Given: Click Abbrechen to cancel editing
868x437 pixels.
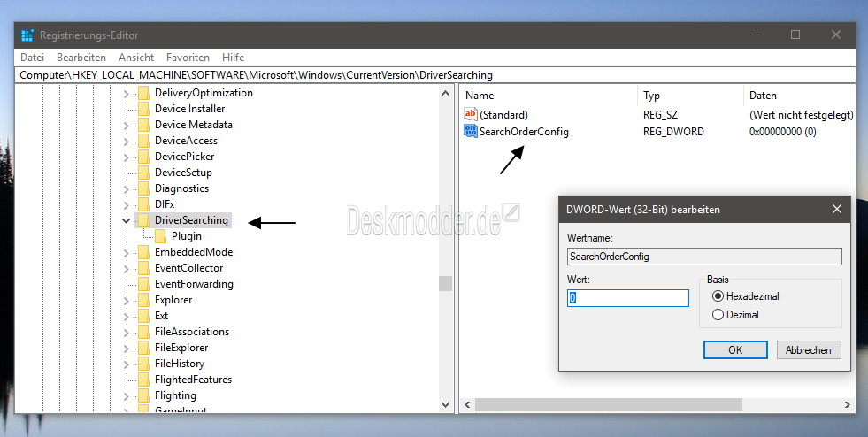Looking at the screenshot, I should tap(809, 349).
